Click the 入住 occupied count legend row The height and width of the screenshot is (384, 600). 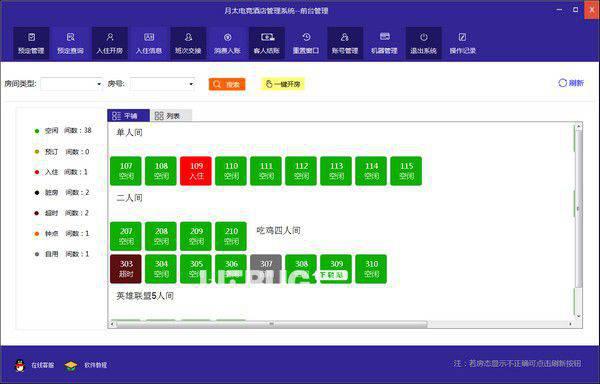(61, 172)
